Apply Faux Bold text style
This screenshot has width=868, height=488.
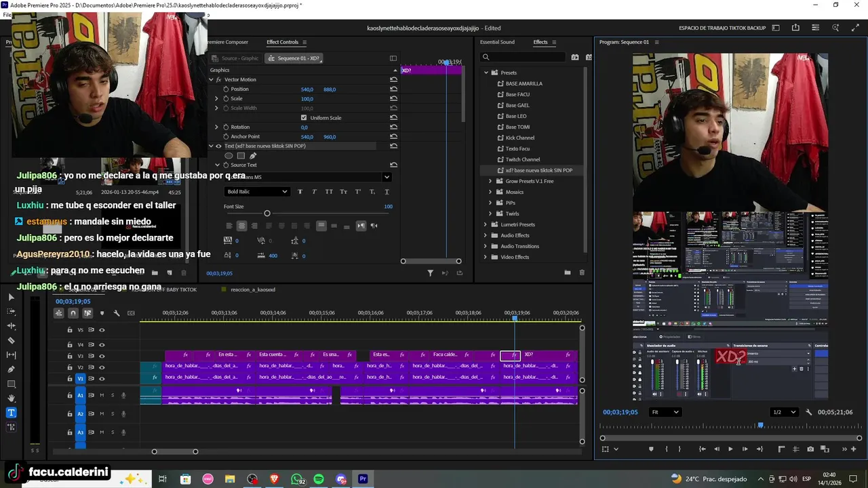(x=300, y=192)
